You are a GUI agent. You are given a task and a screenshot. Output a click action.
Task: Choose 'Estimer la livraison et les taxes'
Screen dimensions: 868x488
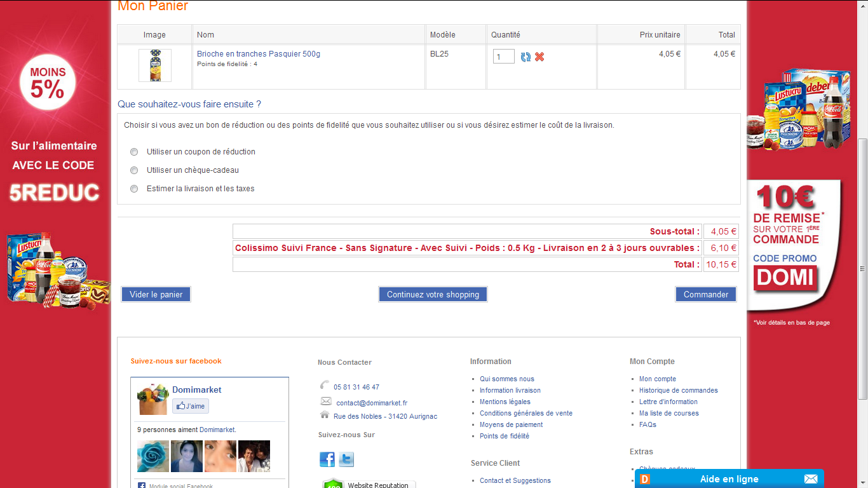[x=134, y=189]
